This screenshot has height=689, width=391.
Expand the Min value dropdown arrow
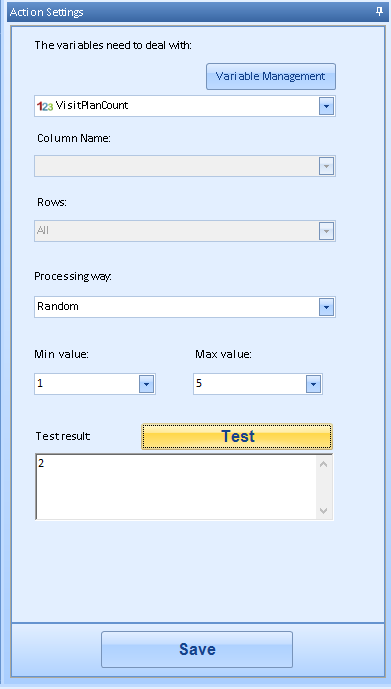point(146,384)
